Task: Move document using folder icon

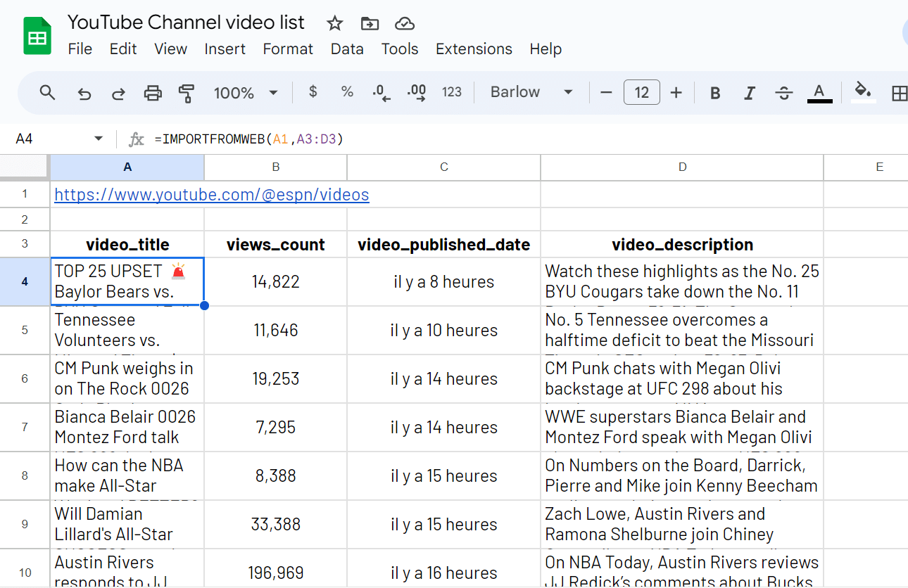Action: [370, 23]
